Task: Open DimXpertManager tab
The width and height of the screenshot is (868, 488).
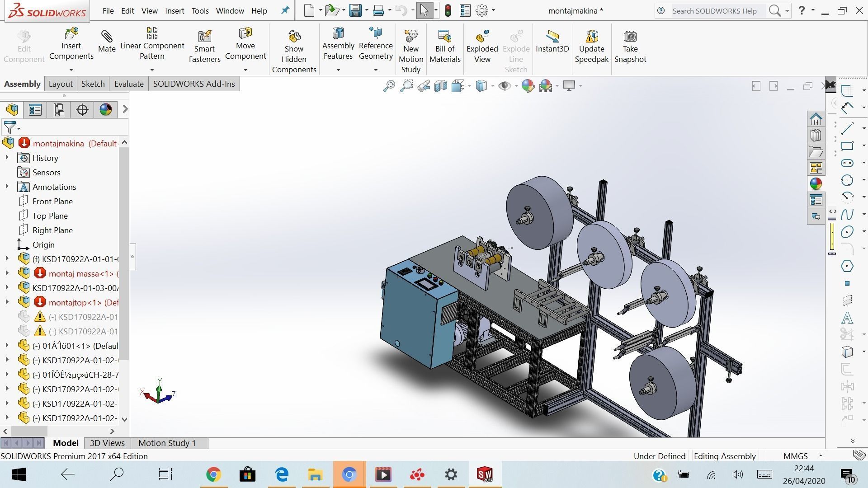Action: pyautogui.click(x=82, y=109)
